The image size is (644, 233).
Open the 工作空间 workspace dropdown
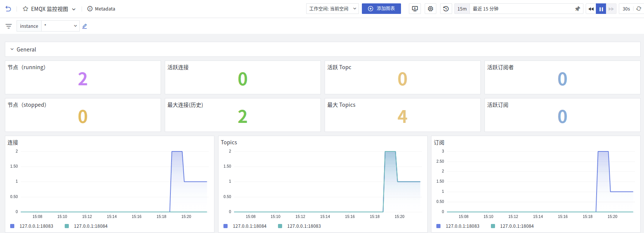pos(333,9)
